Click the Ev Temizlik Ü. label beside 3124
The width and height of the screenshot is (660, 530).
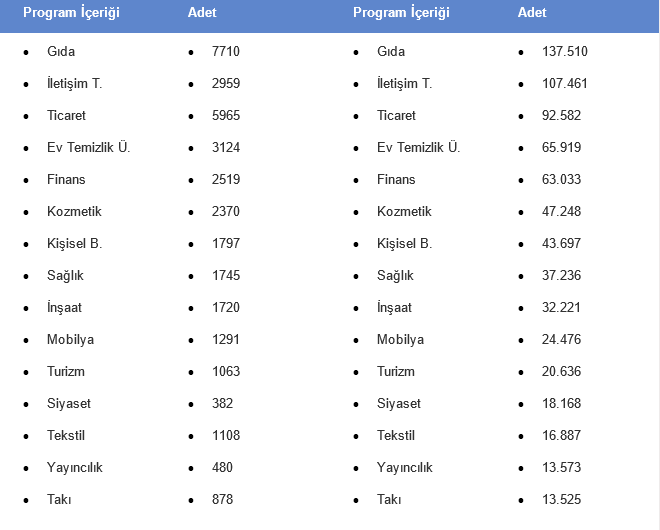pos(89,147)
